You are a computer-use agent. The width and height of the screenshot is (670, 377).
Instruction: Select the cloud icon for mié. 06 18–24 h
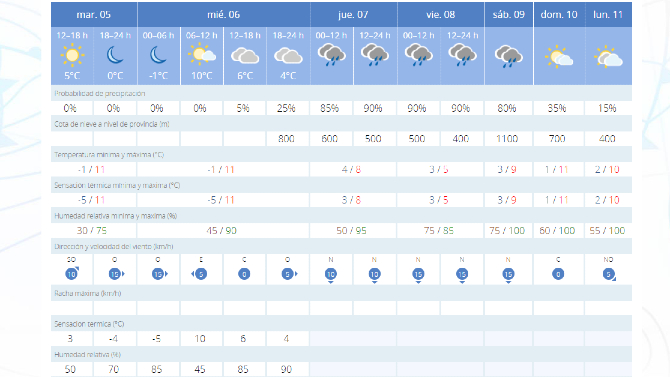coord(288,56)
